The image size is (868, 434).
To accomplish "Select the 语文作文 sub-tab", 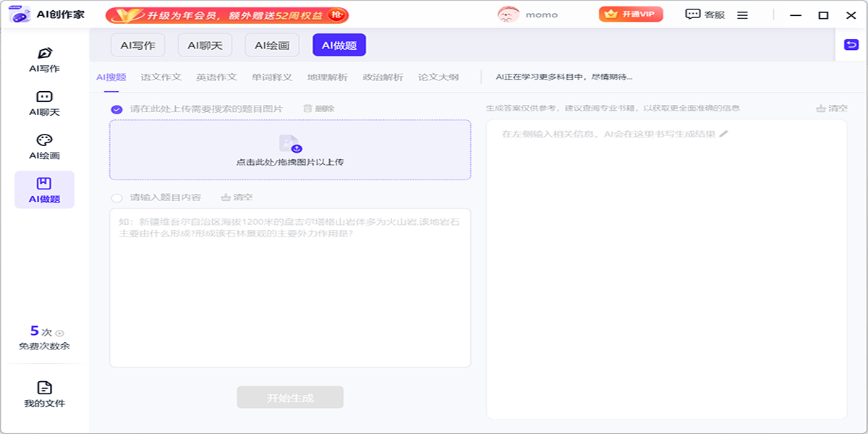I will [x=161, y=77].
